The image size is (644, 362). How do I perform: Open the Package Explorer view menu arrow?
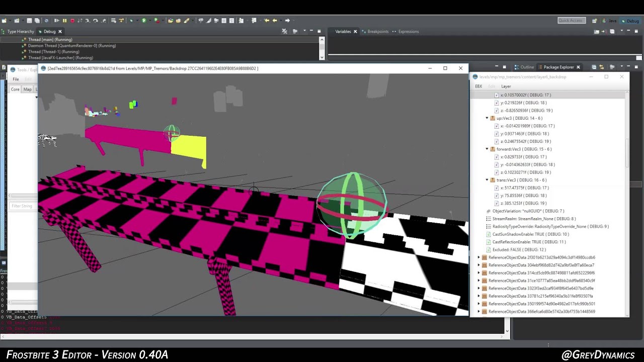tap(622, 66)
